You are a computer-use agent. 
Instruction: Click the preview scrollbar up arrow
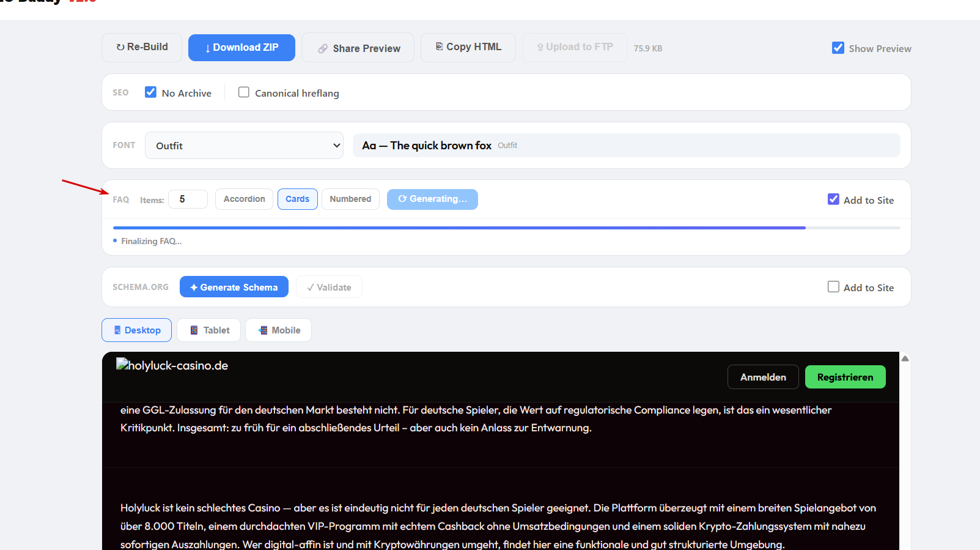905,359
